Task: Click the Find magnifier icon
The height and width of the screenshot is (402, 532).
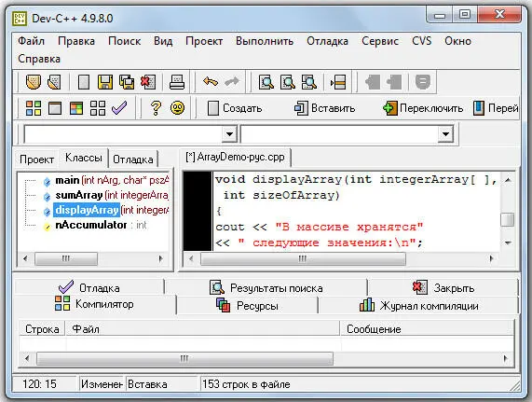Action: 266,82
